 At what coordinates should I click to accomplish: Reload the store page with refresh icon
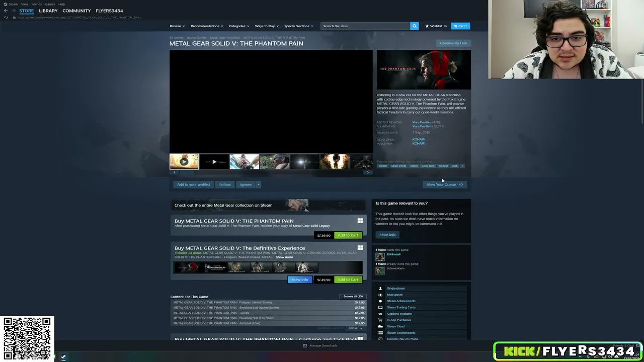[x=6, y=18]
